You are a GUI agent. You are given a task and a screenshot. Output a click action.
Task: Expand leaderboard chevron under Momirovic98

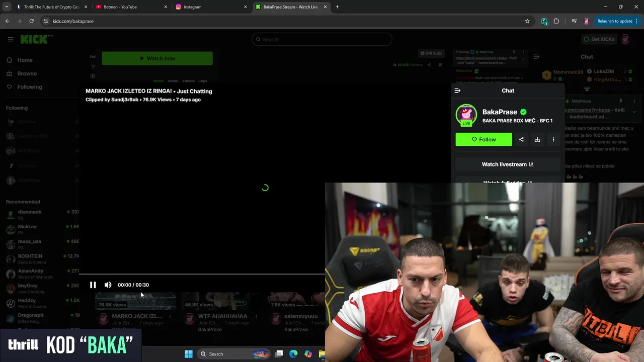point(587,89)
